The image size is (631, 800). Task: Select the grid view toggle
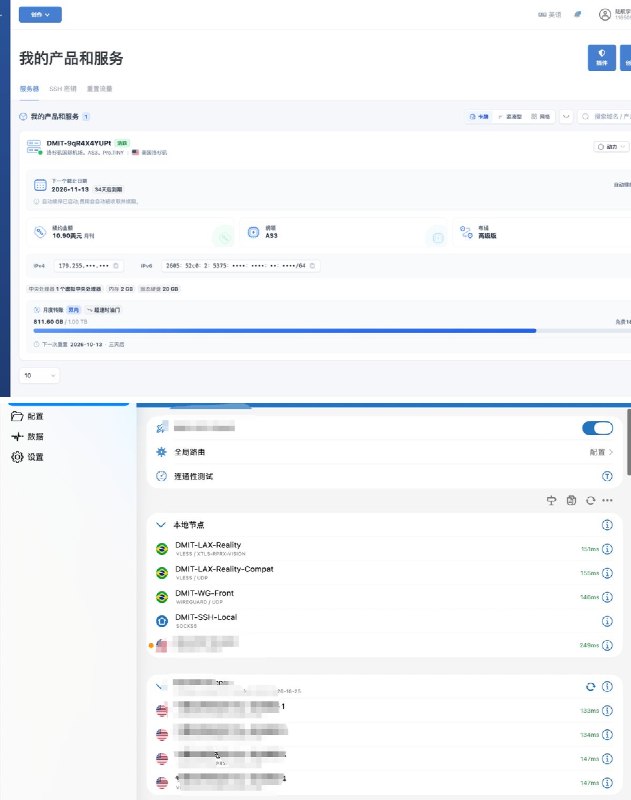[x=540, y=116]
